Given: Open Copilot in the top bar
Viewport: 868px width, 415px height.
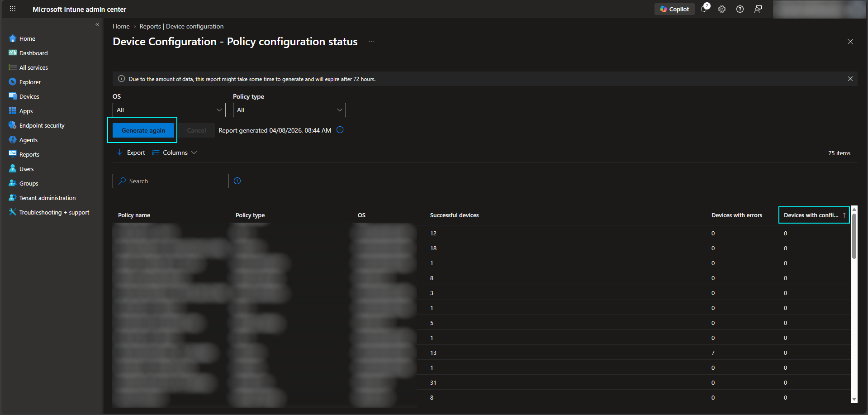Looking at the screenshot, I should point(674,9).
